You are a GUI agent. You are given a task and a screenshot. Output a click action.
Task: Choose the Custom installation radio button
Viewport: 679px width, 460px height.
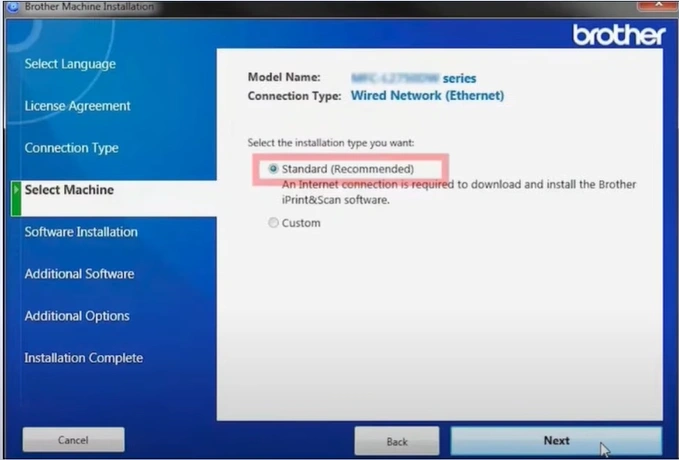pyautogui.click(x=273, y=223)
